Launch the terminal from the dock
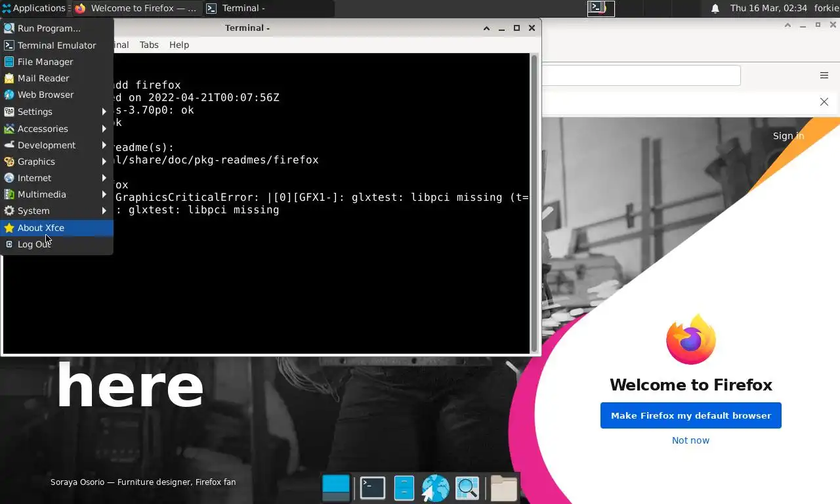Image resolution: width=840 pixels, height=504 pixels. (x=373, y=488)
